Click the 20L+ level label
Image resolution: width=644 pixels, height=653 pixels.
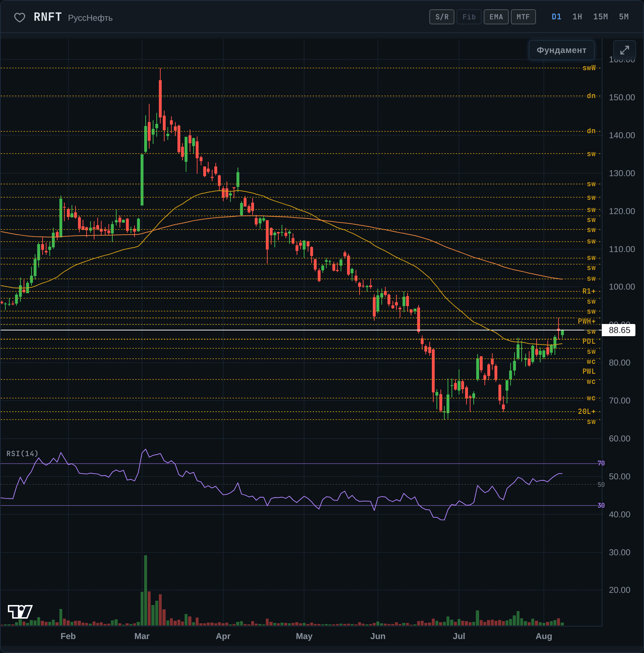point(587,411)
